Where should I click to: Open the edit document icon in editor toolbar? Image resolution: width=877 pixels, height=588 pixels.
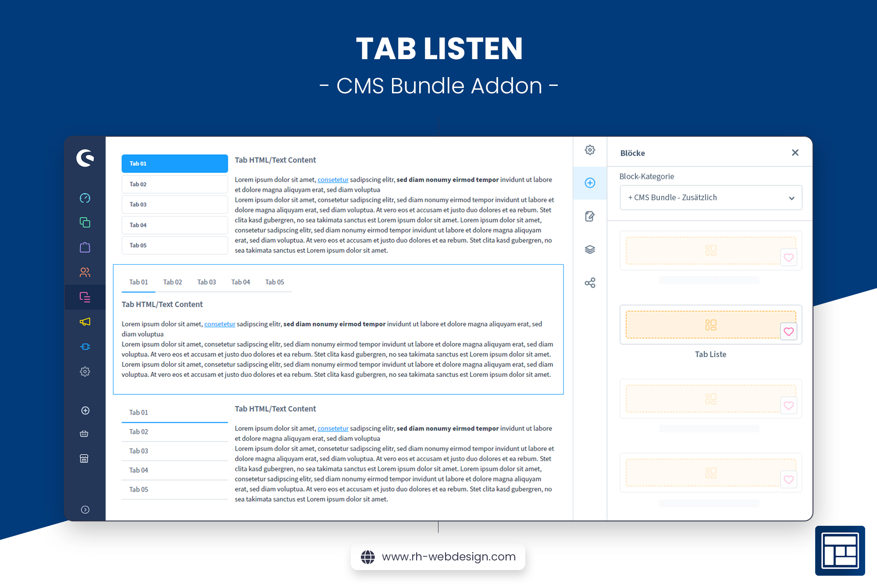tap(590, 216)
